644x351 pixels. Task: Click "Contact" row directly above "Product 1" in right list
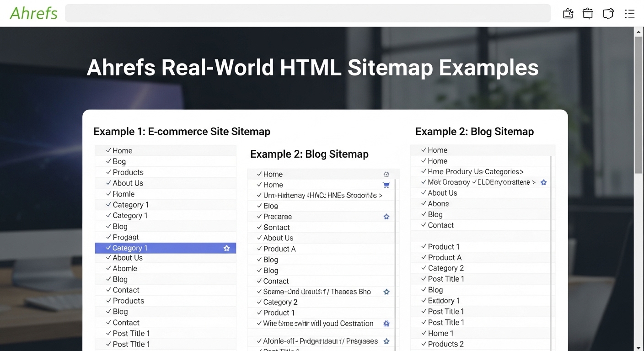coord(481,225)
